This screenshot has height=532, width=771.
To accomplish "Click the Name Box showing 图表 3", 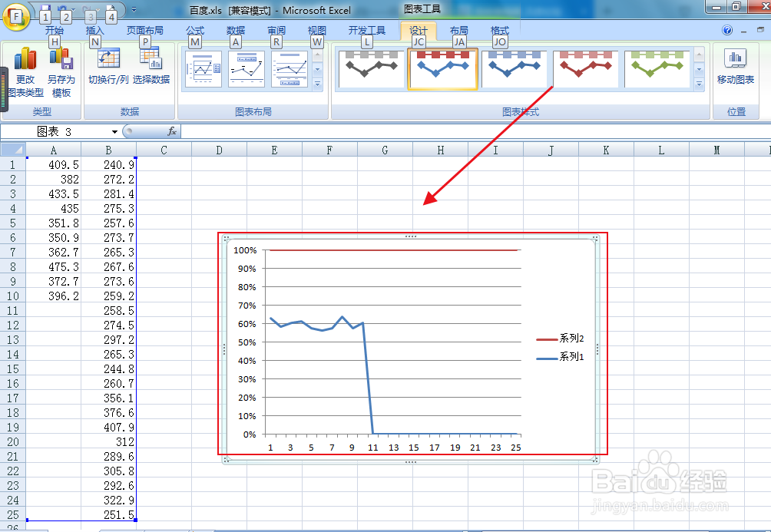I will point(55,132).
